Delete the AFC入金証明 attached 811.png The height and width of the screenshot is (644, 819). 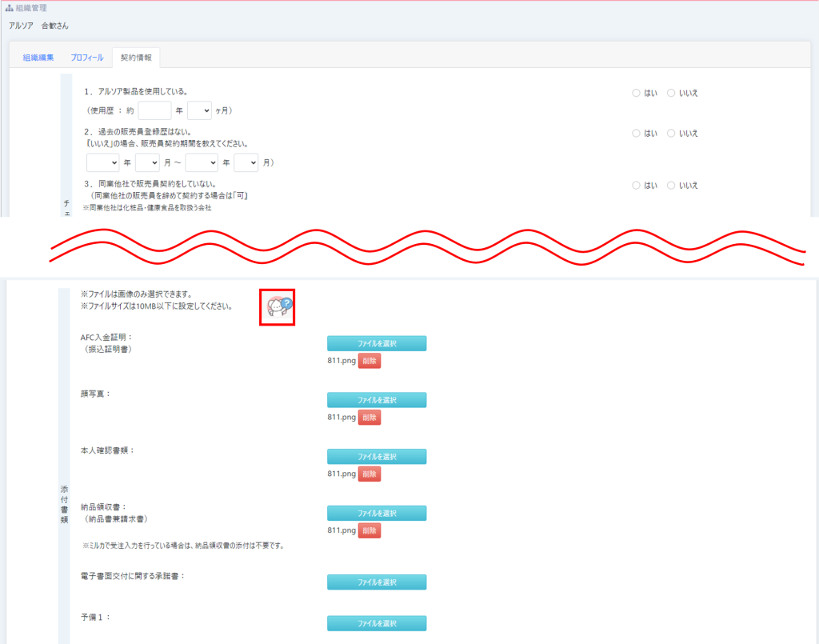pos(369,361)
